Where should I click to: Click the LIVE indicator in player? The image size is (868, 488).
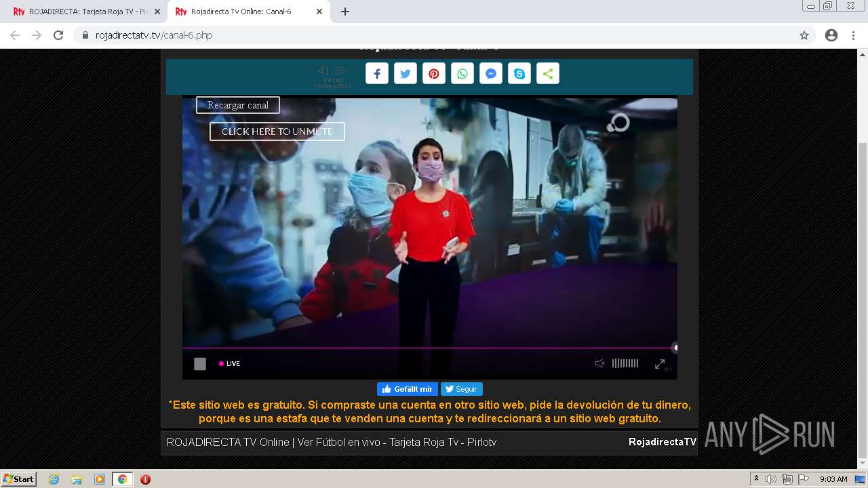(230, 364)
